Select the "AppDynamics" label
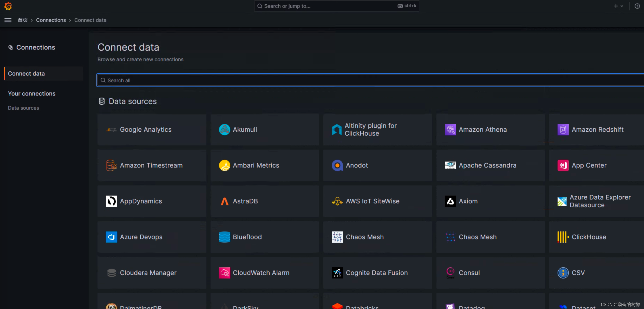This screenshot has height=309, width=644. [x=141, y=201]
